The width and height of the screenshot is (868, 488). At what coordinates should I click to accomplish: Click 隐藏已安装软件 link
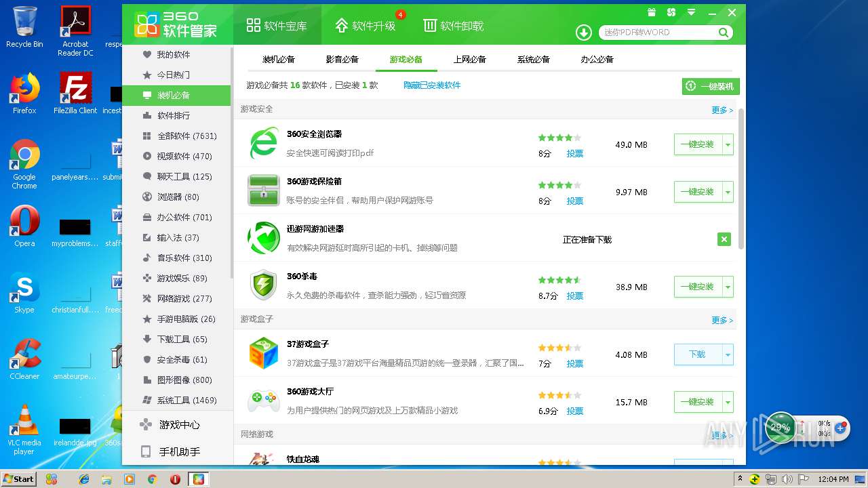(x=432, y=85)
